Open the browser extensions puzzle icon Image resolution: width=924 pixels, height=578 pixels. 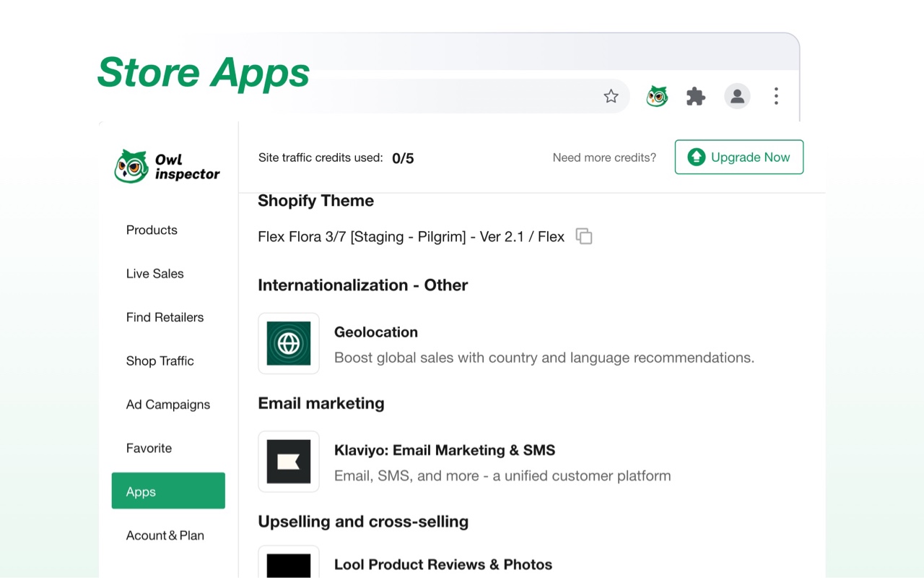coord(696,96)
